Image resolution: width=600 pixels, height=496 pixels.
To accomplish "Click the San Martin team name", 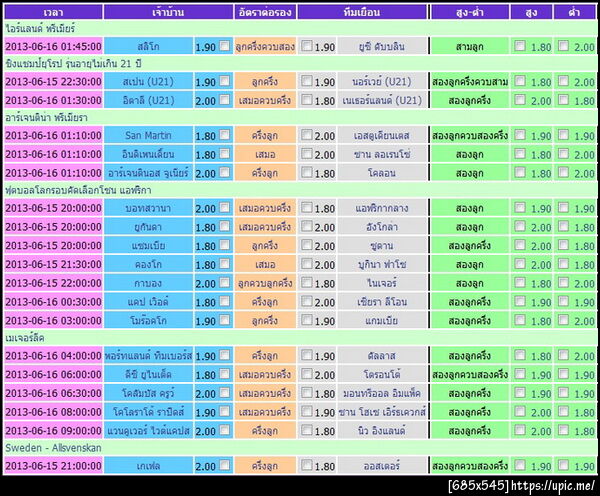I will point(148,135).
